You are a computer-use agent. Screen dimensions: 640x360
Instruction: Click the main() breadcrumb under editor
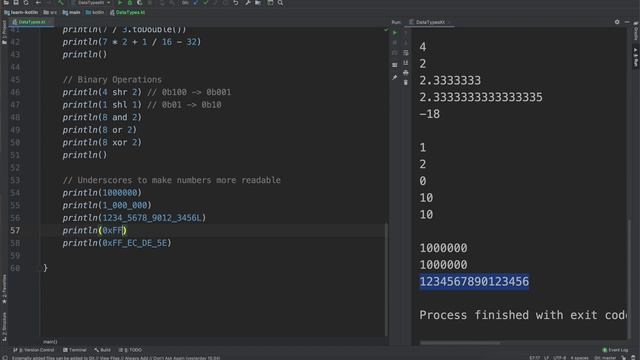(x=50, y=342)
